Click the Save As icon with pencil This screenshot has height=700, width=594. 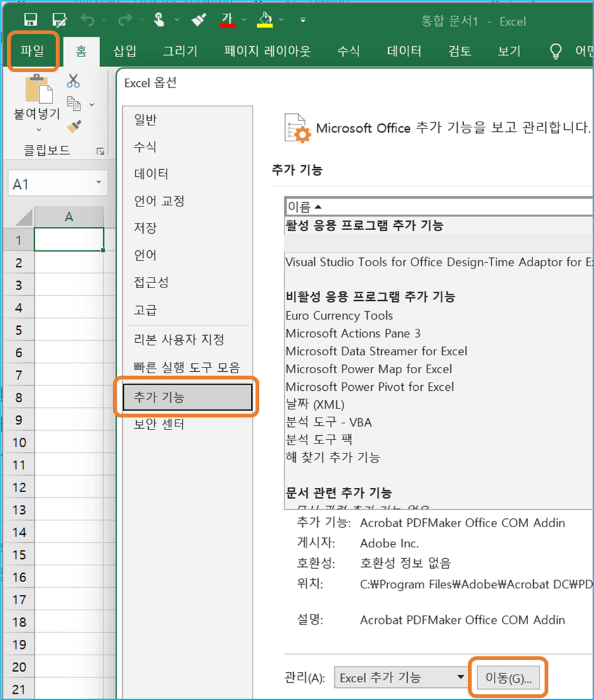click(59, 20)
